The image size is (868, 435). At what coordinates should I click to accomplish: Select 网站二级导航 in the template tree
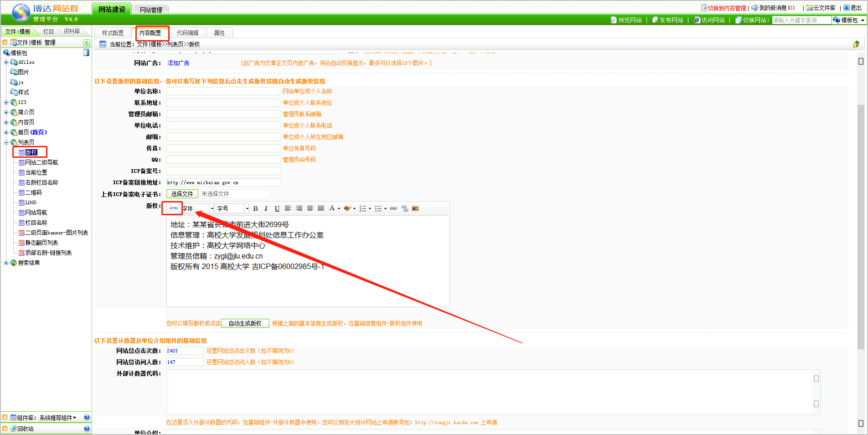[41, 162]
